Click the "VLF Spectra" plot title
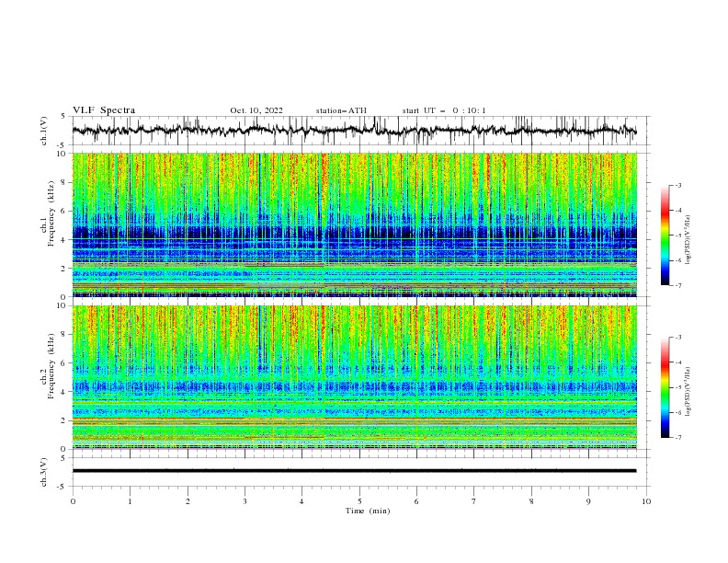 coord(104,110)
